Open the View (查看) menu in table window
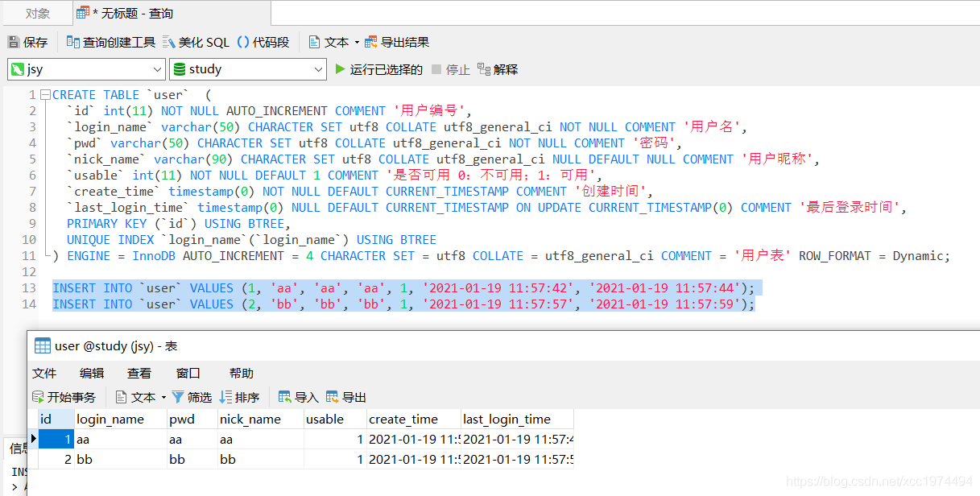The width and height of the screenshot is (980, 496). tap(139, 373)
